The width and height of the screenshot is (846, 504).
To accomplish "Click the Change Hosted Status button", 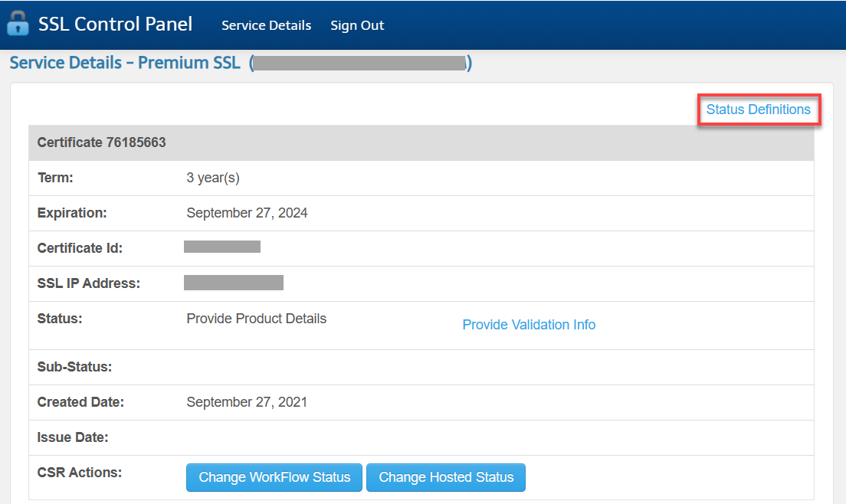I will pos(446,477).
